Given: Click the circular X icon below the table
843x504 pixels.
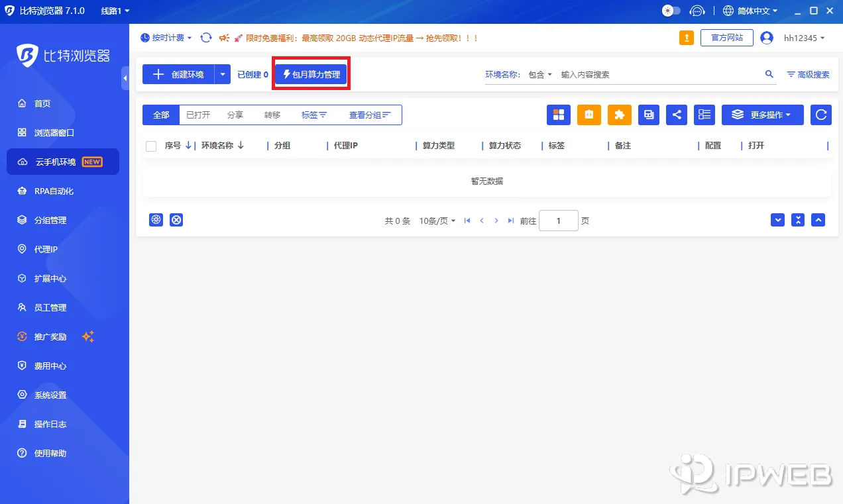Looking at the screenshot, I should pyautogui.click(x=176, y=219).
